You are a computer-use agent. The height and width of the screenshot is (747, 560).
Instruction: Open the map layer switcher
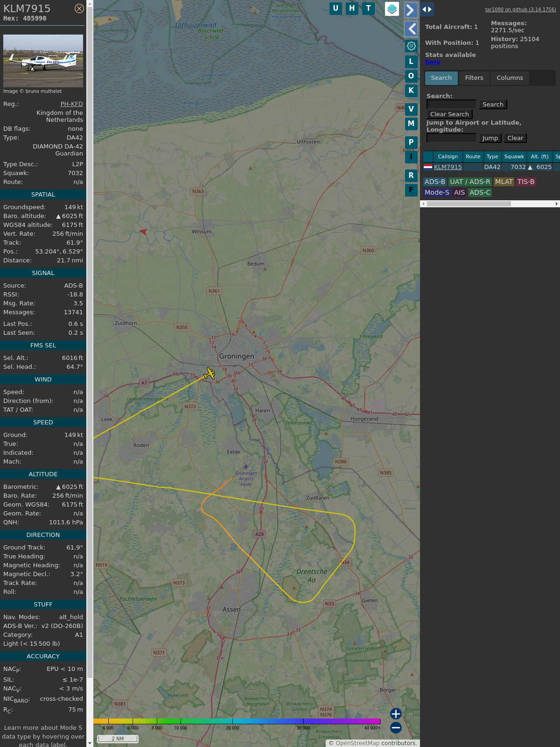392,9
